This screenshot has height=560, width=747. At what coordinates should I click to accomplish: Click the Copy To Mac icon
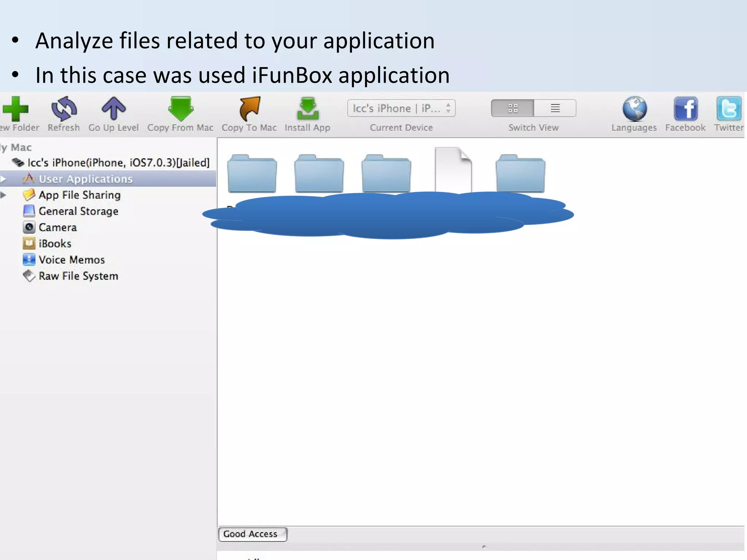(x=249, y=109)
